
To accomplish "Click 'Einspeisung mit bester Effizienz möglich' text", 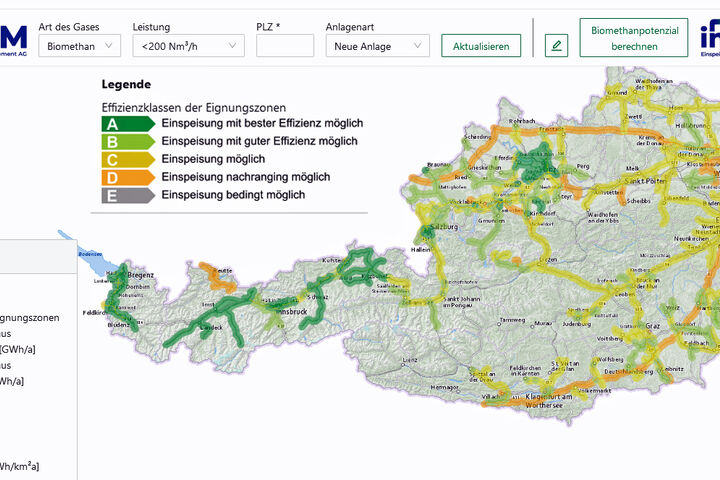I will [x=262, y=123].
